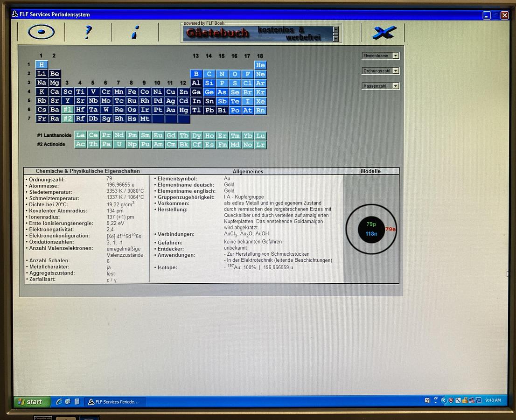Toggle the #2 Actinoide marker cell
The width and height of the screenshot is (516, 420).
(x=67, y=119)
